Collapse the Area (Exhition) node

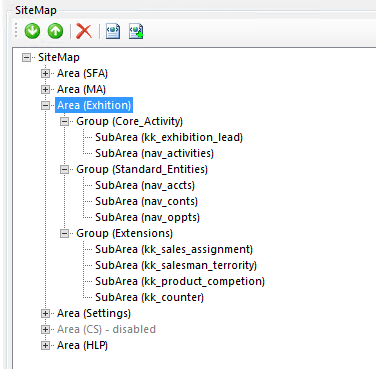coord(45,106)
